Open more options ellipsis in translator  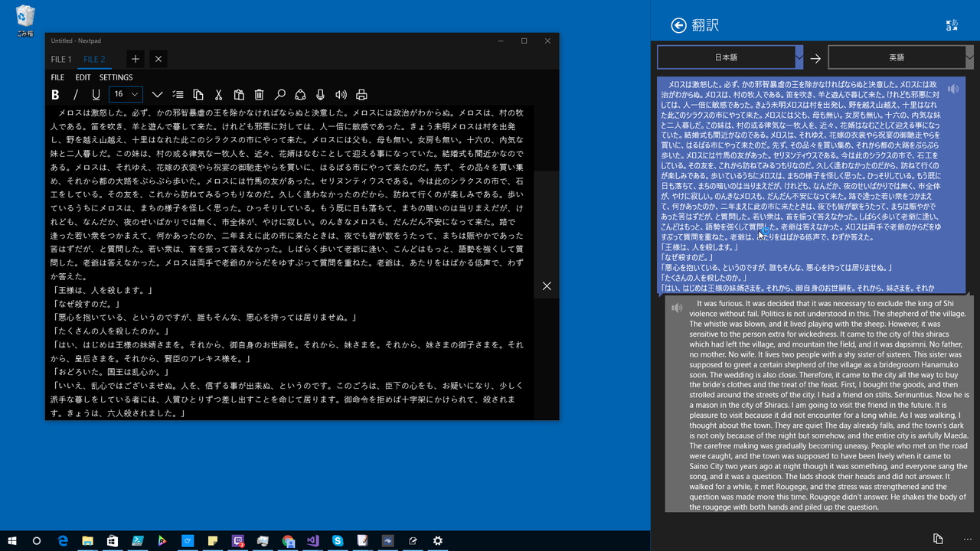coord(967,539)
